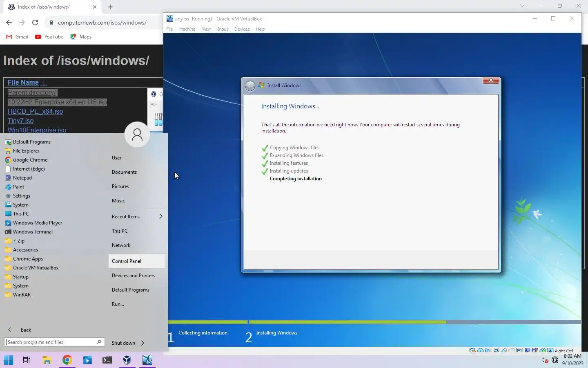Open the VirtualBox File menu
This screenshot has width=588, height=368.
point(169,29)
